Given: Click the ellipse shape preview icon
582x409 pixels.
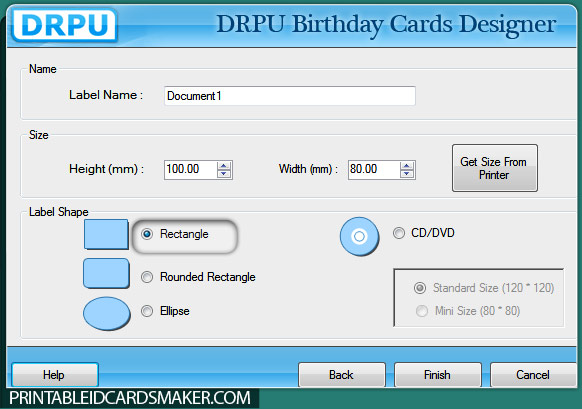Looking at the screenshot, I should [x=107, y=314].
